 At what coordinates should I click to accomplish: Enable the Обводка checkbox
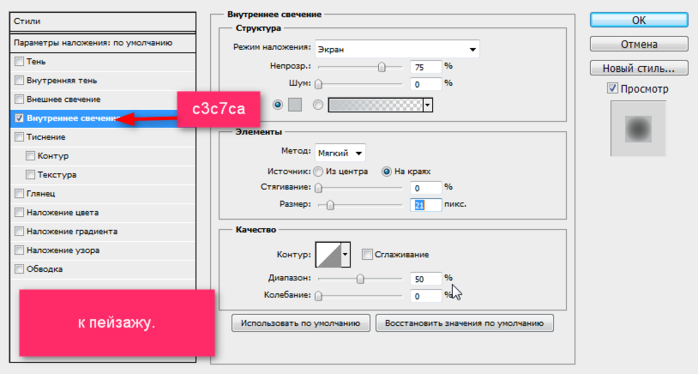click(x=19, y=269)
